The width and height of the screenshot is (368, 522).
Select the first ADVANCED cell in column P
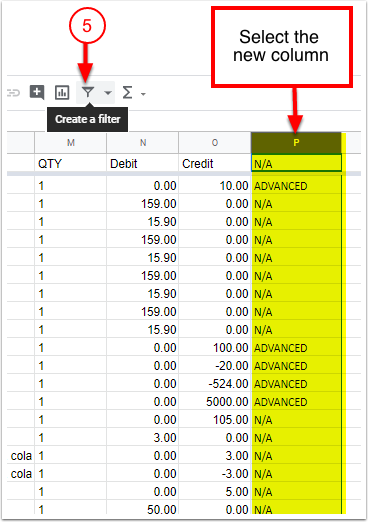[x=296, y=186]
